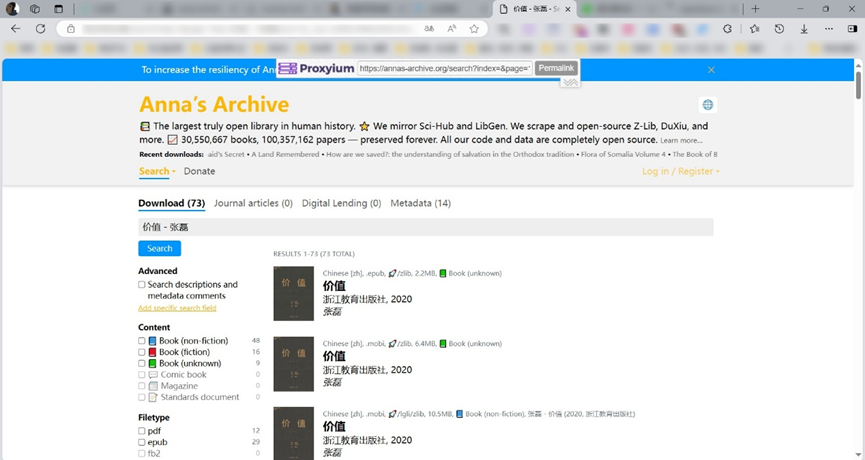Open language selector globe icon
865x460 pixels.
[x=708, y=105]
